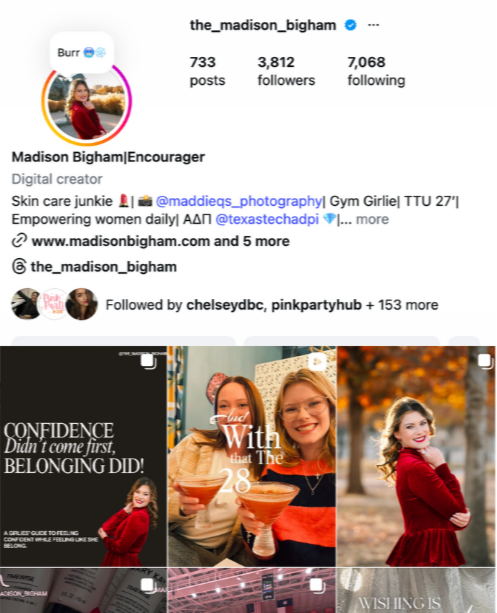Open the Burr note bubble
The width and height of the screenshot is (497, 613).
[82, 52]
